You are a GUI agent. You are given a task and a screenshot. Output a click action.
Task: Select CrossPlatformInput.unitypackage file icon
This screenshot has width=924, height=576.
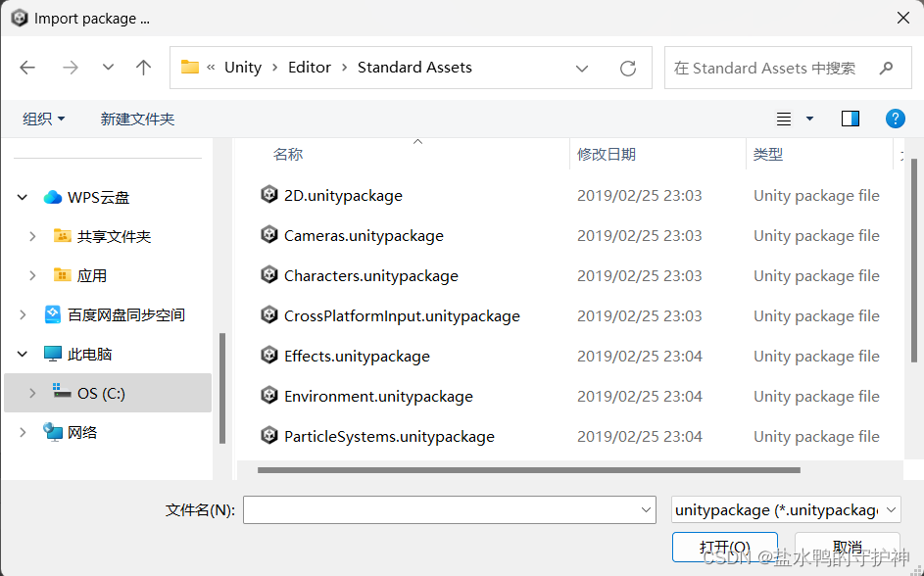click(269, 314)
